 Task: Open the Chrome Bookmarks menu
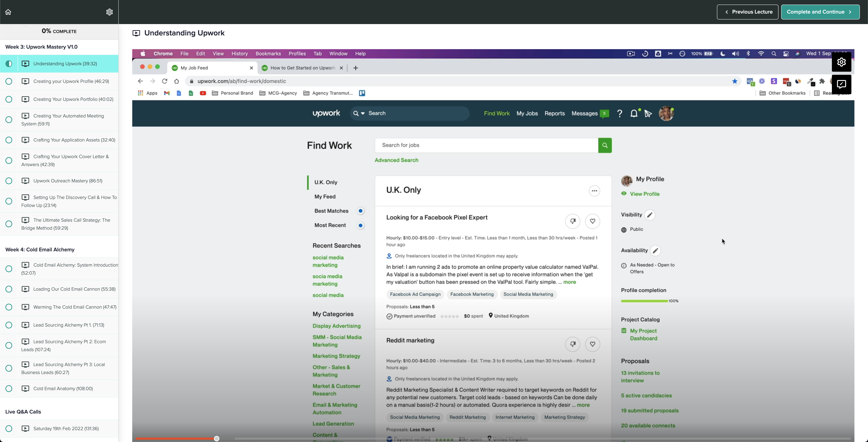pyautogui.click(x=268, y=54)
